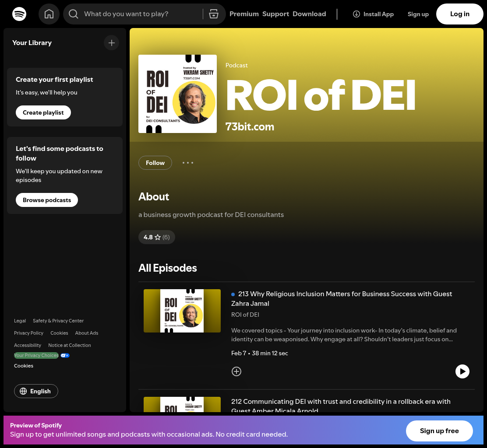487x448 pixels.
Task: Open episode 212 thumbnail image
Action: (x=182, y=404)
